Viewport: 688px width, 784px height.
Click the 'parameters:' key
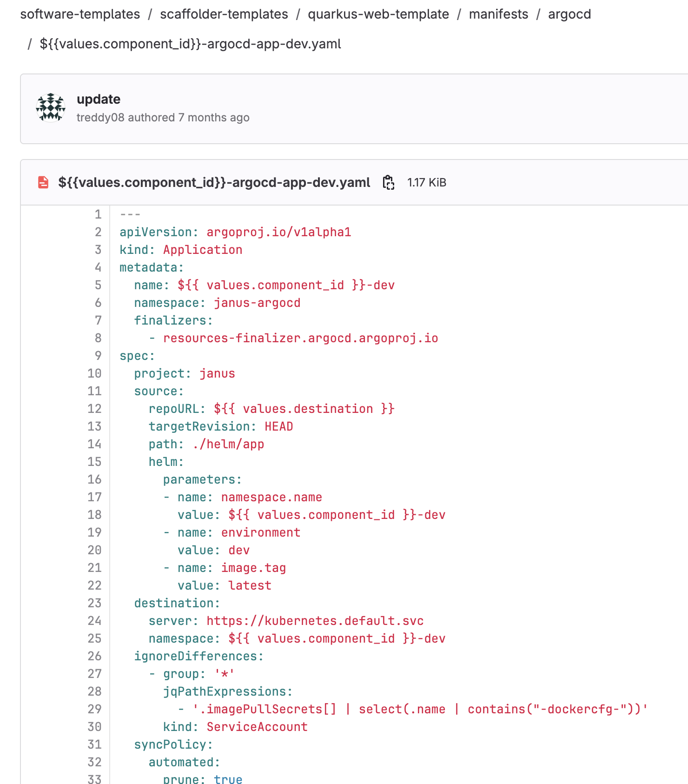[203, 479]
